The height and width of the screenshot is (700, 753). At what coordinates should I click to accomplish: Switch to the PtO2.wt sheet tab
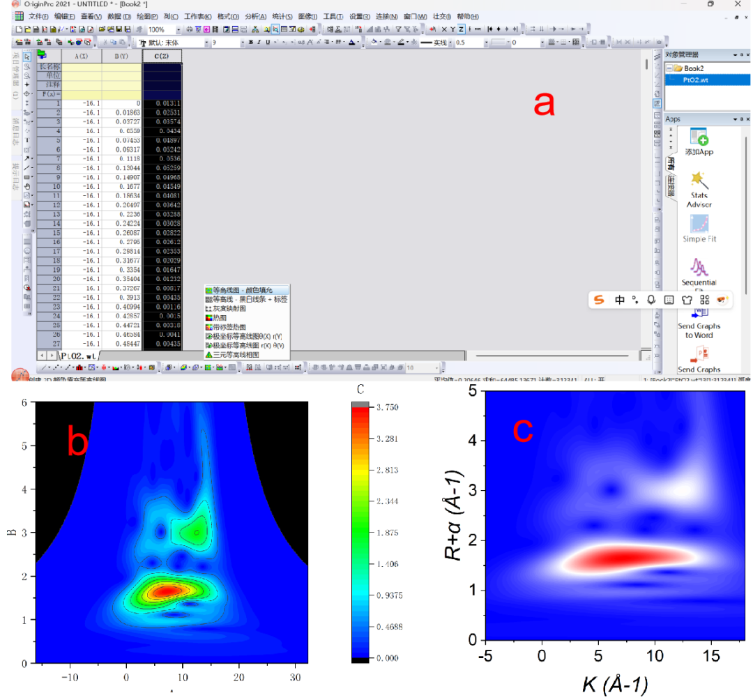pos(78,356)
